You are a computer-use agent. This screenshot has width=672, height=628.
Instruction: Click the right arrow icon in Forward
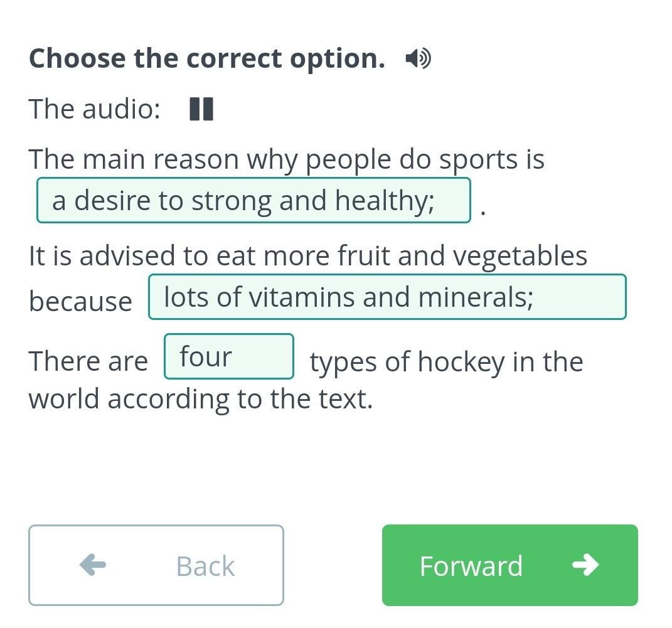pos(585,565)
